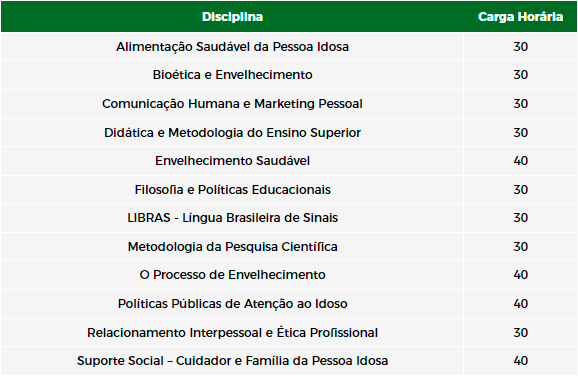
Task: Click the 30 hours for Bioética e Envelhecimento
Action: (520, 75)
